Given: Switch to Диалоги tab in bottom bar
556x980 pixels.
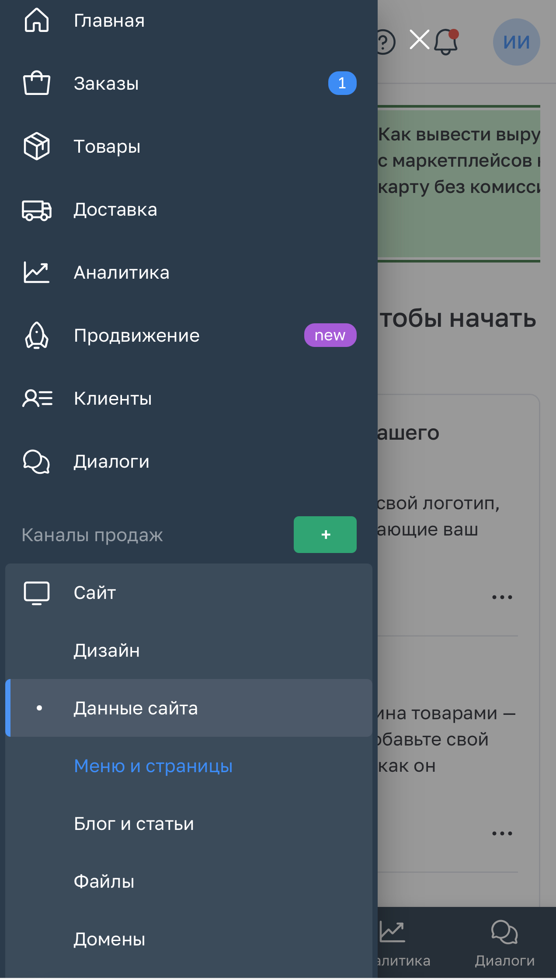Looking at the screenshot, I should 504,943.
